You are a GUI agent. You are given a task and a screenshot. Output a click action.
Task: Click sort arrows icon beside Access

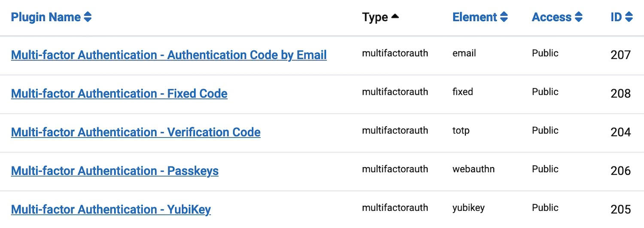click(x=579, y=17)
